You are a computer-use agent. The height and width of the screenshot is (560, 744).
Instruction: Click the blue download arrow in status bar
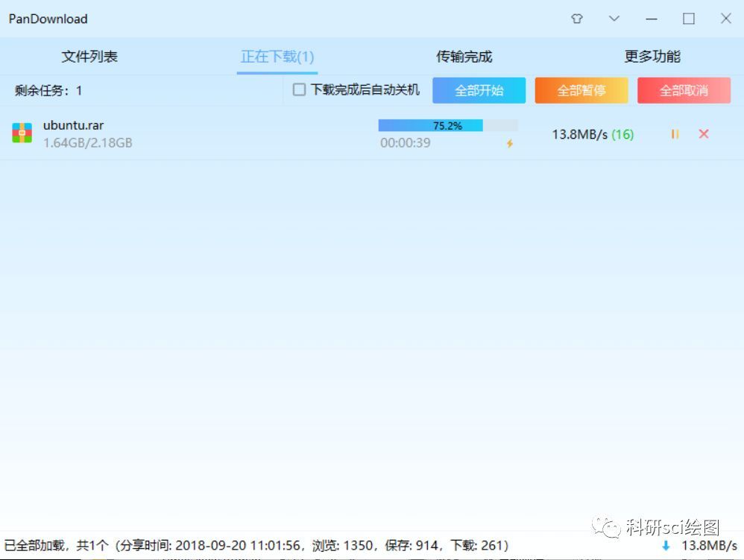click(x=666, y=546)
